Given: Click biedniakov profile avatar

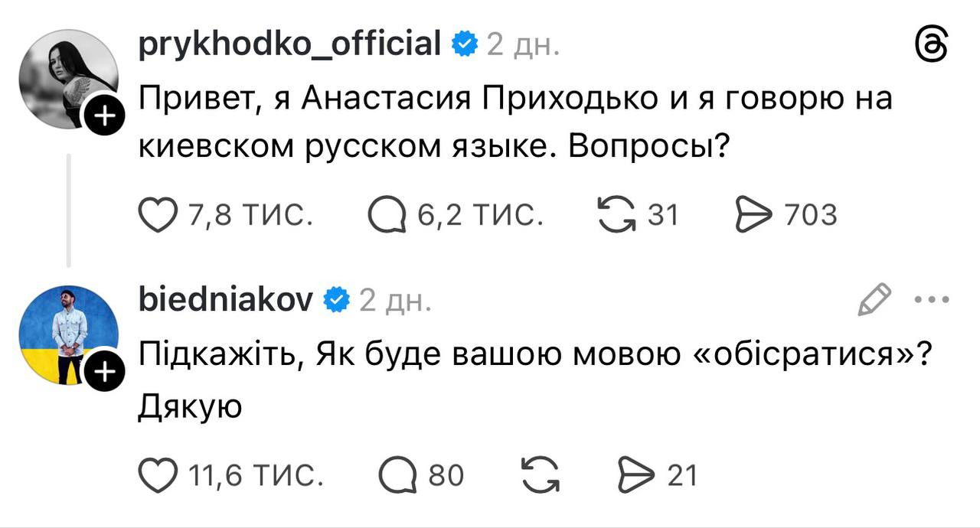Looking at the screenshot, I should click(67, 334).
